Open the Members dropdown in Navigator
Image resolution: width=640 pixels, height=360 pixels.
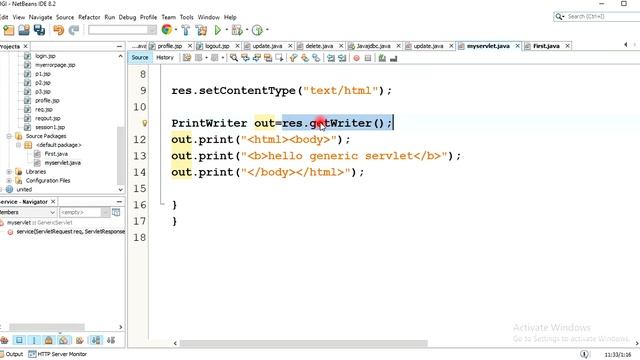coord(28,212)
